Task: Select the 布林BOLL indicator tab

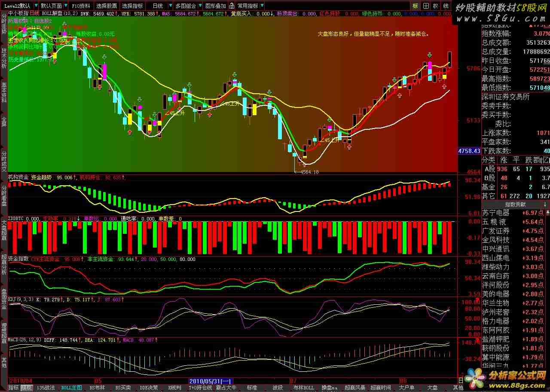Action: click(x=303, y=388)
